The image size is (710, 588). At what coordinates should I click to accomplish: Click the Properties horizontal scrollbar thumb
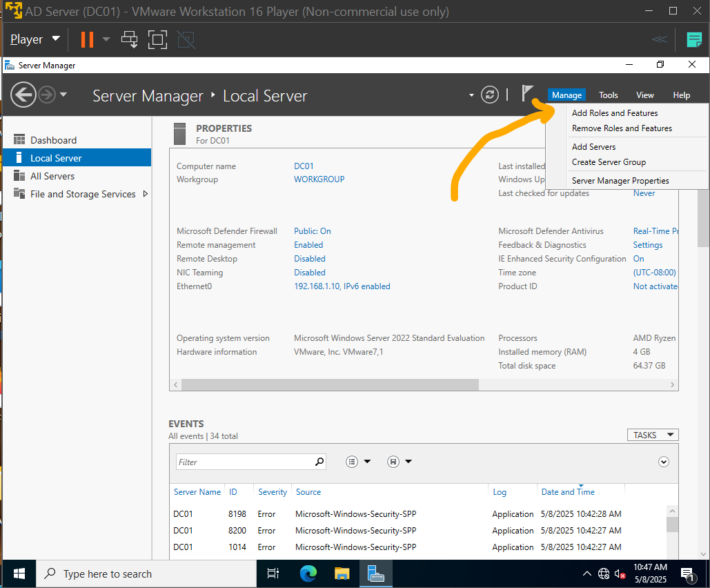330,384
